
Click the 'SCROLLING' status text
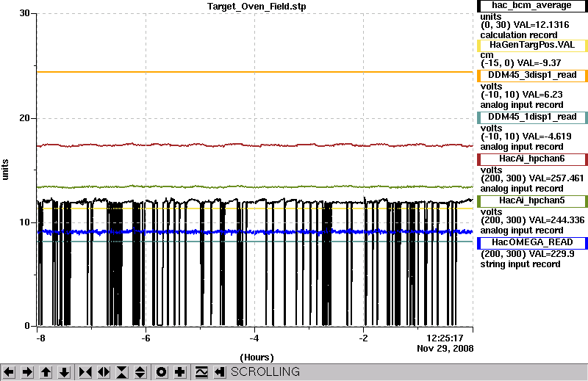click(x=265, y=371)
